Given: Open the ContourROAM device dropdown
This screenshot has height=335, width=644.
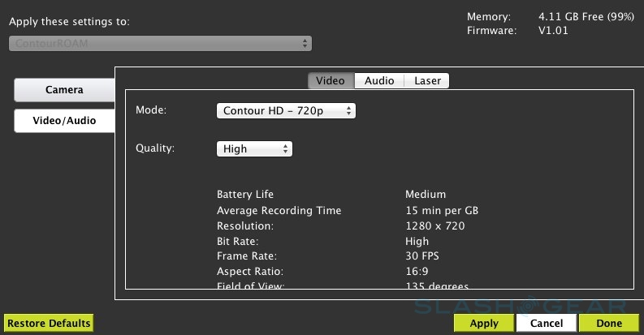Looking at the screenshot, I should pos(160,44).
